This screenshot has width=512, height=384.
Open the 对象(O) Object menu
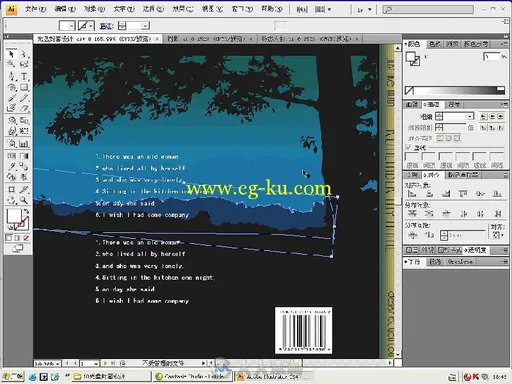tap(94, 9)
